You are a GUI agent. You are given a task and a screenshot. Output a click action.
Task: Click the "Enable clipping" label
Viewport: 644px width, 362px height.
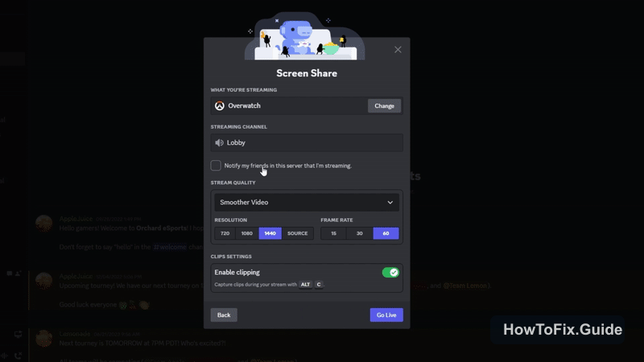click(237, 272)
